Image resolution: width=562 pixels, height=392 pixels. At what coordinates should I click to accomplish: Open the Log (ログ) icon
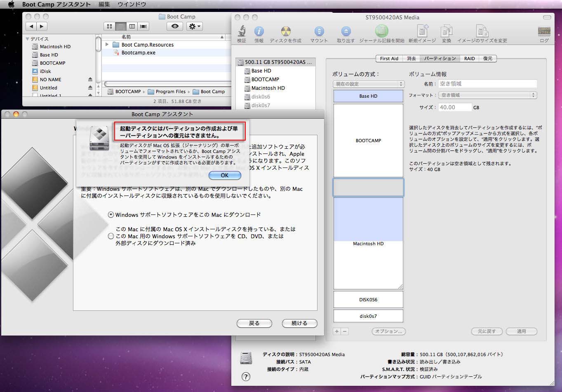544,31
